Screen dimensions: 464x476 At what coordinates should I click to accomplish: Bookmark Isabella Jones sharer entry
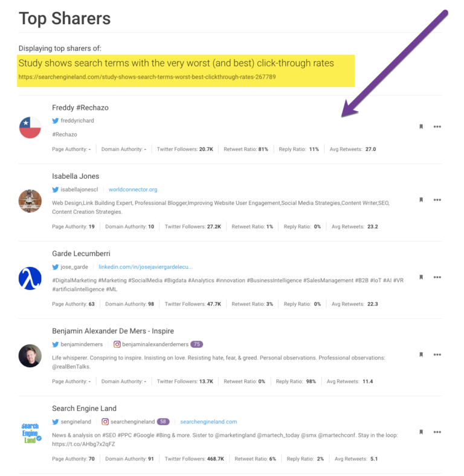[x=421, y=199]
